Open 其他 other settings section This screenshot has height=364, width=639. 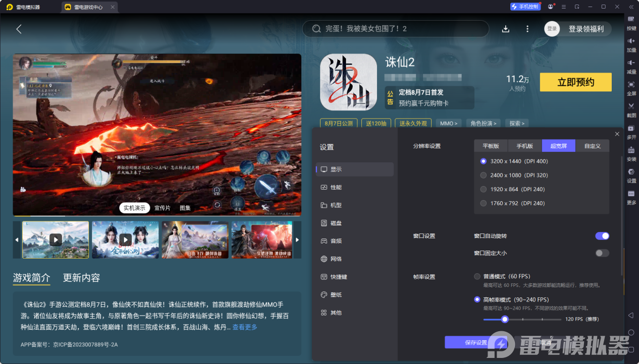355,313
